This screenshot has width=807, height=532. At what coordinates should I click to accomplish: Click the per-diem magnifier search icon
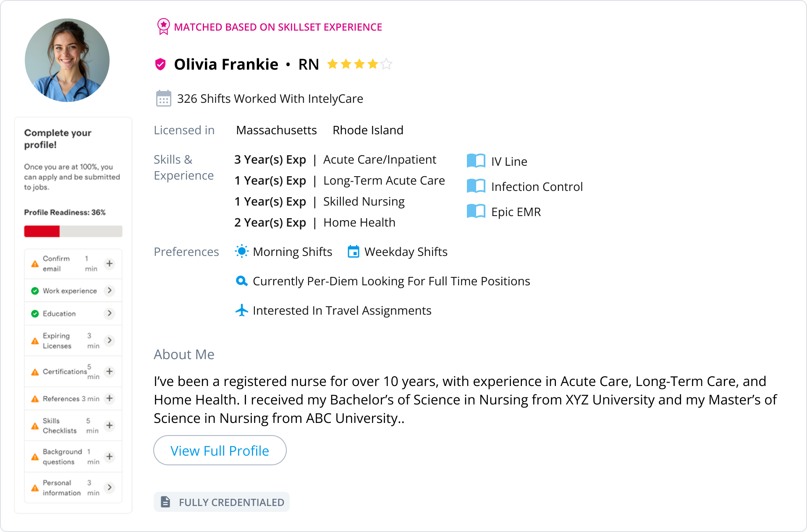tap(241, 281)
